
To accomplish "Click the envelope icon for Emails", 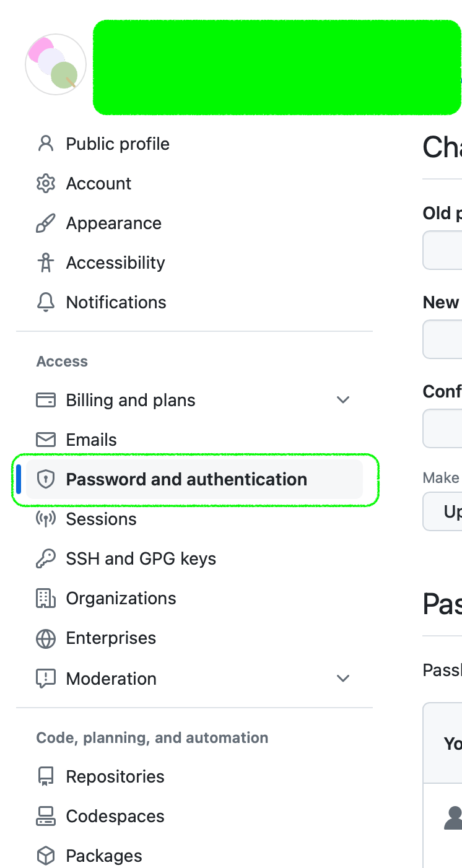I will pos(46,440).
